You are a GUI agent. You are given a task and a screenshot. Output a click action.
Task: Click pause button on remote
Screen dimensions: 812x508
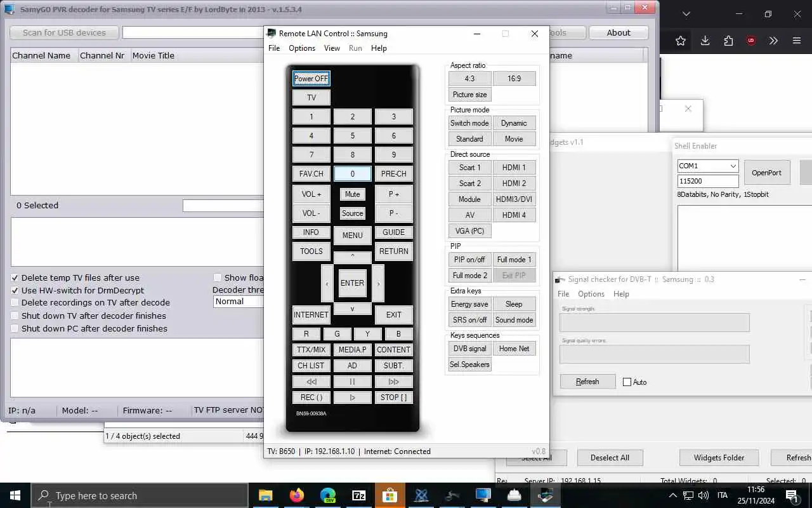[352, 382]
